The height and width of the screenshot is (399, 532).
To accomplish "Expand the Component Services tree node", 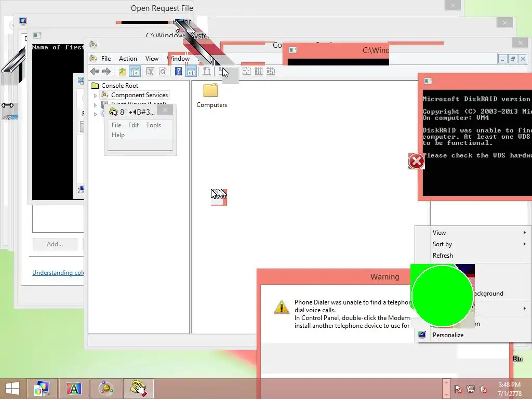I will pos(96,96).
